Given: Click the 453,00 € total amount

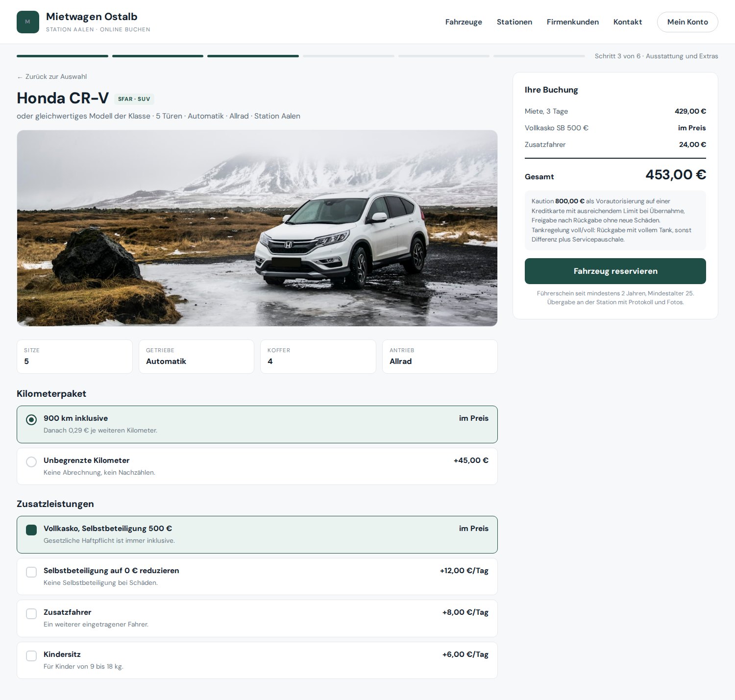Looking at the screenshot, I should coord(676,175).
